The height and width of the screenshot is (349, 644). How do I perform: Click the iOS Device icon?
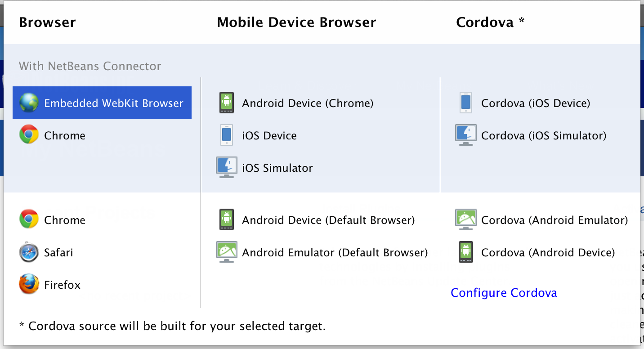(227, 135)
